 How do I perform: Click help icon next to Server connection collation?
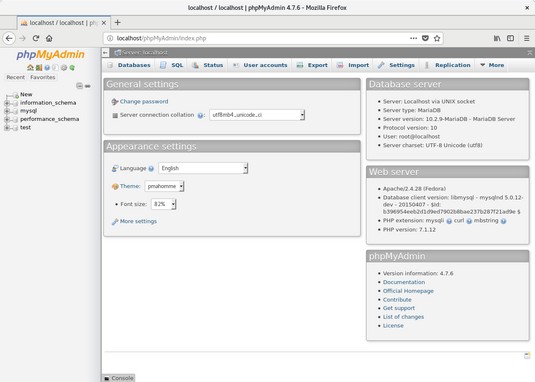(200, 115)
